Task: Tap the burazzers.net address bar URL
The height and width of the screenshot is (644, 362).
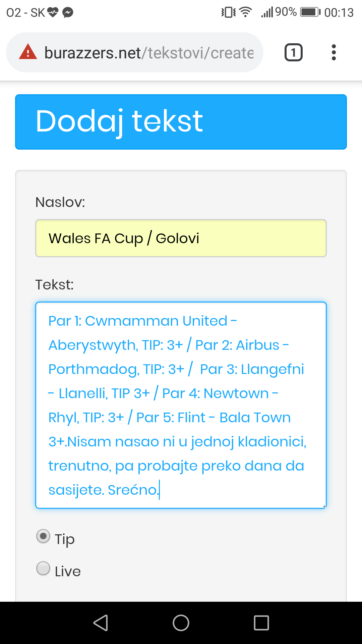Action: pyautogui.click(x=149, y=53)
